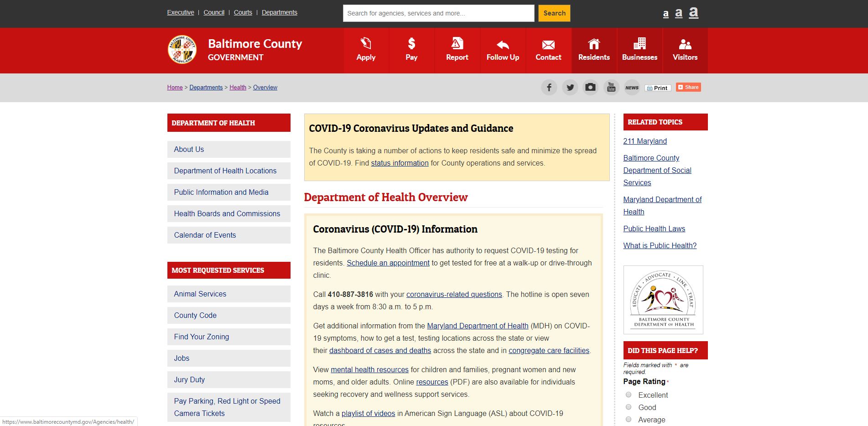
Task: Open dashboard of cases and deaths
Action: tap(380, 350)
